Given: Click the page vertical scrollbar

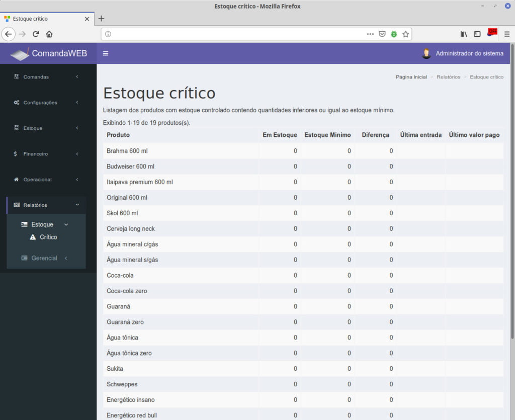Looking at the screenshot, I should (512, 201).
